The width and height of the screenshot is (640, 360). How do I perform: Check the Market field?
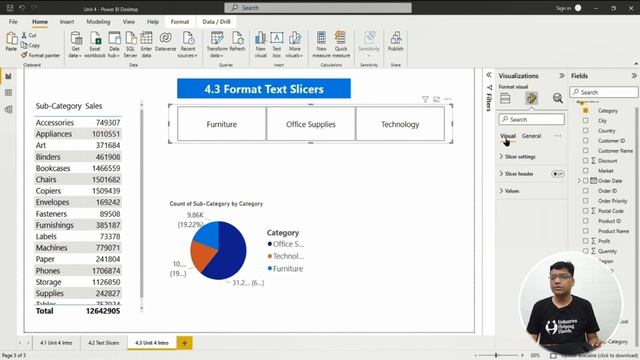(x=586, y=171)
